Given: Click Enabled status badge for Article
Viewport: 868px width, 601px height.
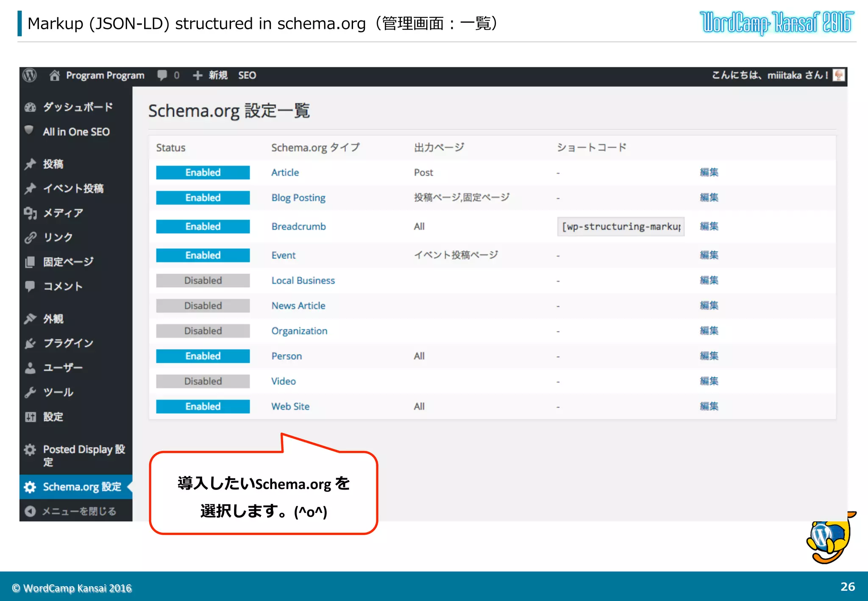Looking at the screenshot, I should tap(203, 173).
